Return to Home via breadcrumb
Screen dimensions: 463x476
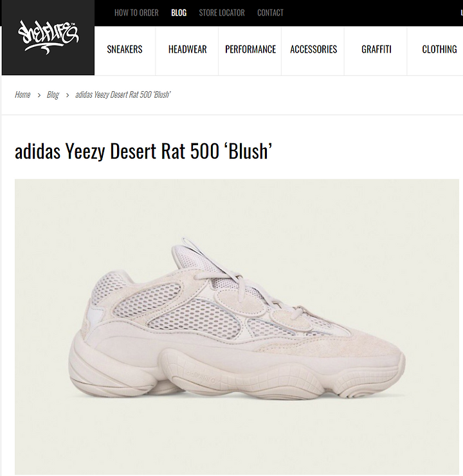(23, 94)
